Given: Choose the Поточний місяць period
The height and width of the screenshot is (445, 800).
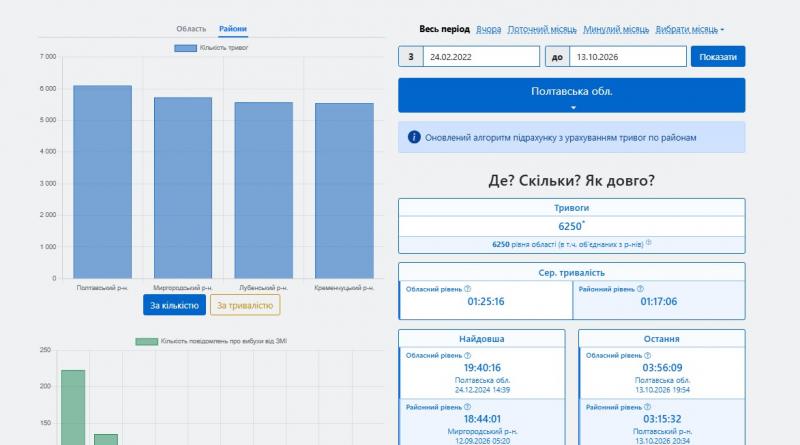Looking at the screenshot, I should pos(542,29).
